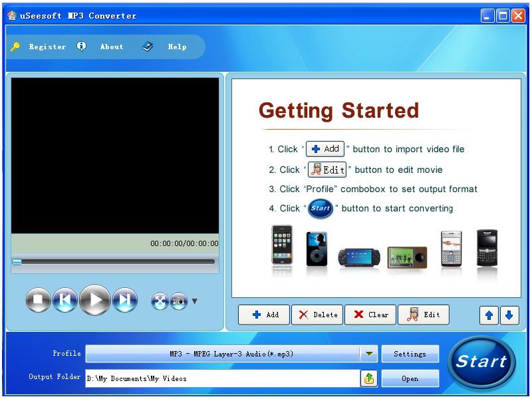Empty the file list with Clear

[x=370, y=315]
